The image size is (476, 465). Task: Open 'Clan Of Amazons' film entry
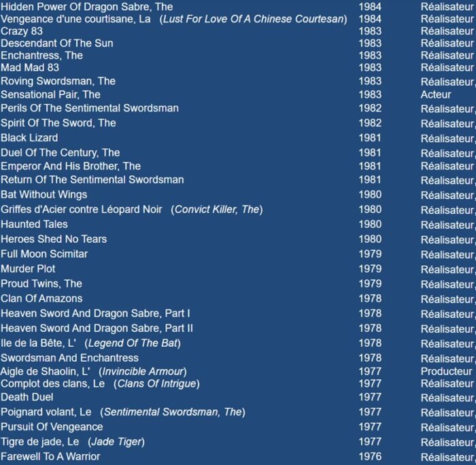pos(41,298)
